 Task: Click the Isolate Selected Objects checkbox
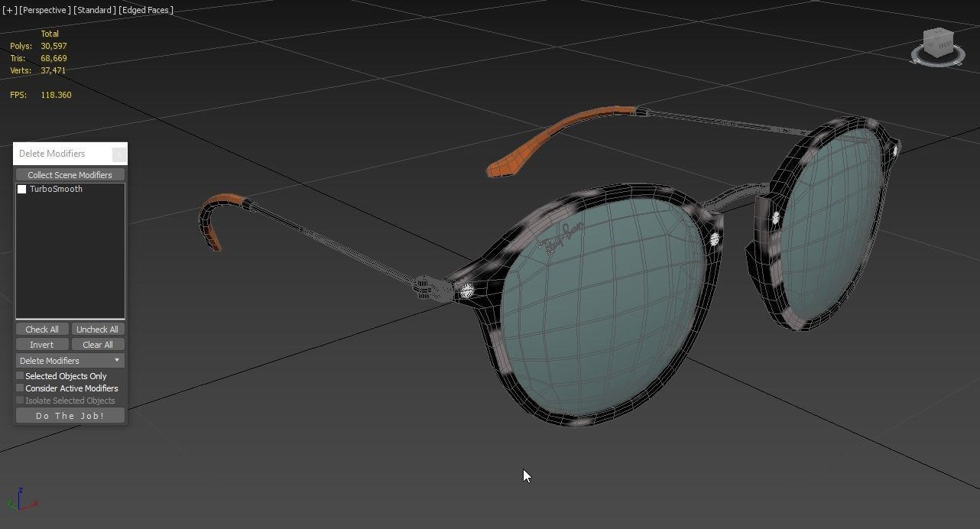tap(20, 401)
